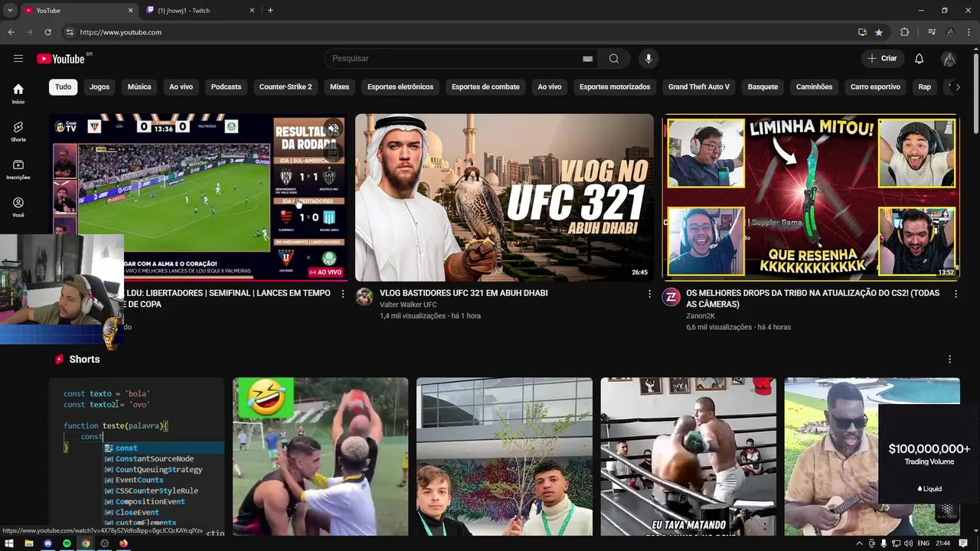Open a new browser tab
980x551 pixels.
coord(270,11)
